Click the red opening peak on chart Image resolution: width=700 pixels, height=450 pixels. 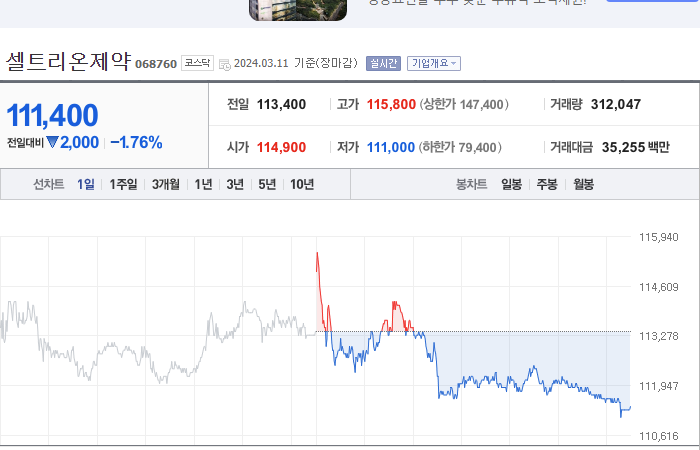point(317,254)
